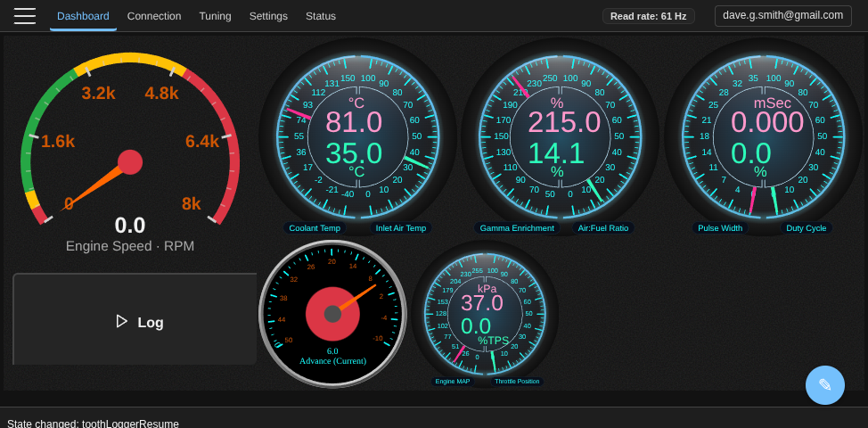Image resolution: width=868 pixels, height=428 pixels.
Task: Click the Pulse Width and Duty Cycle gauge
Action: 764,136
